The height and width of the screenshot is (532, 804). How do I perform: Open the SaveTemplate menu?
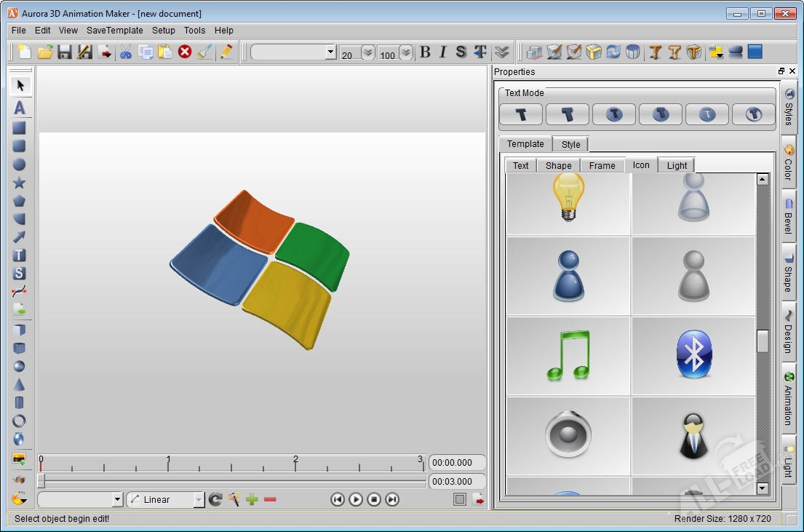[114, 31]
